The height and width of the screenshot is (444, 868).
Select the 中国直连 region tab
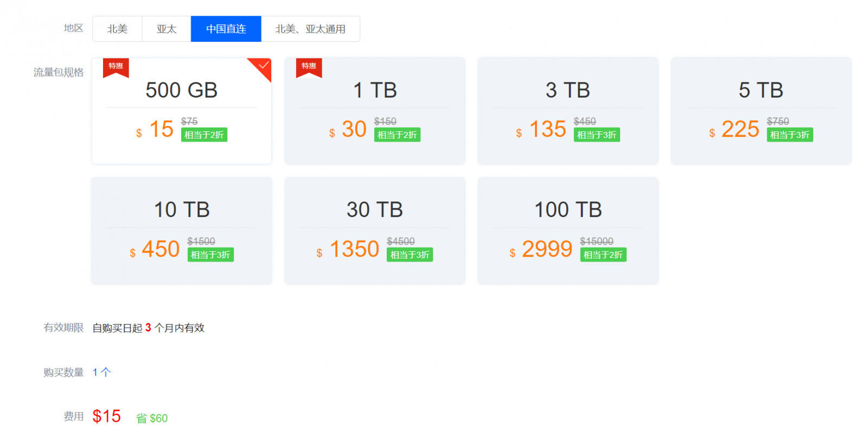tap(226, 29)
